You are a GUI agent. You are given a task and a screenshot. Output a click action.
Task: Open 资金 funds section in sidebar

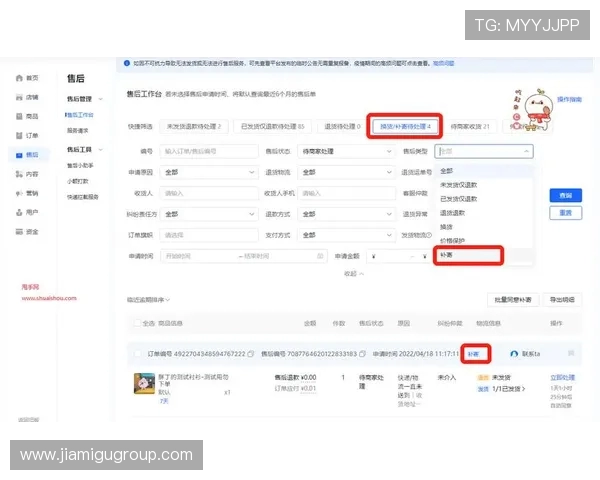(27, 232)
